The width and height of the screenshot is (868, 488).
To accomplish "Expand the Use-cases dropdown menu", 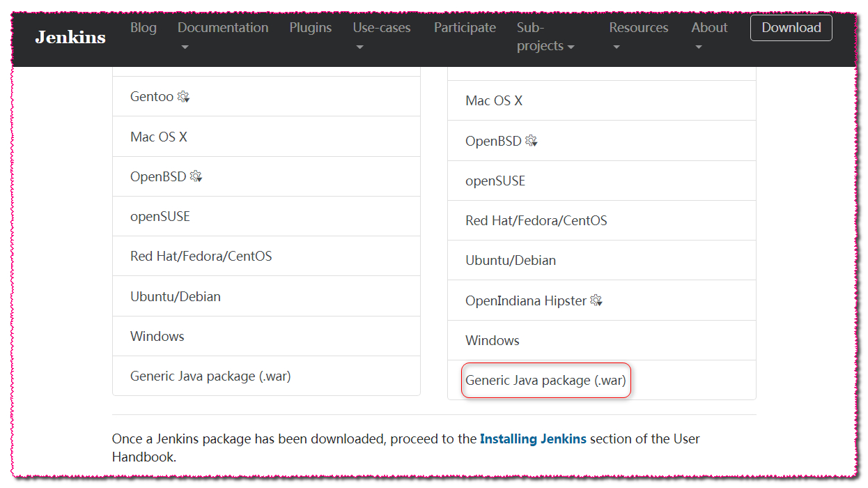I will tap(382, 36).
